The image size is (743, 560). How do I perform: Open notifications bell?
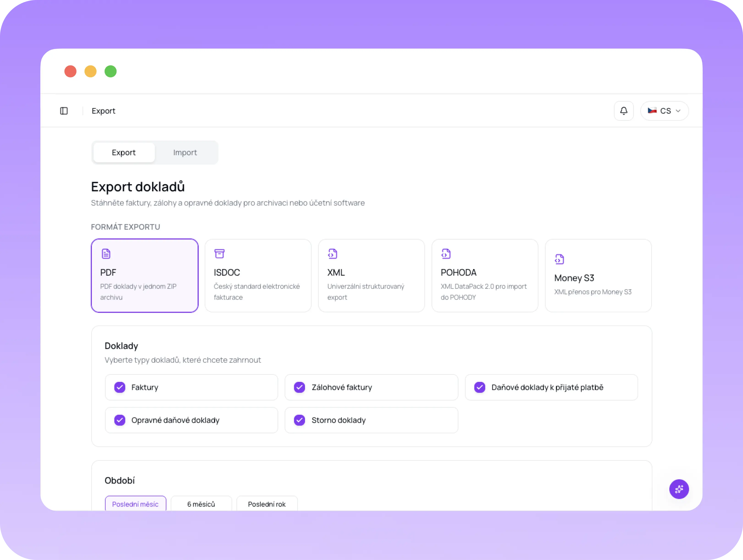(624, 111)
